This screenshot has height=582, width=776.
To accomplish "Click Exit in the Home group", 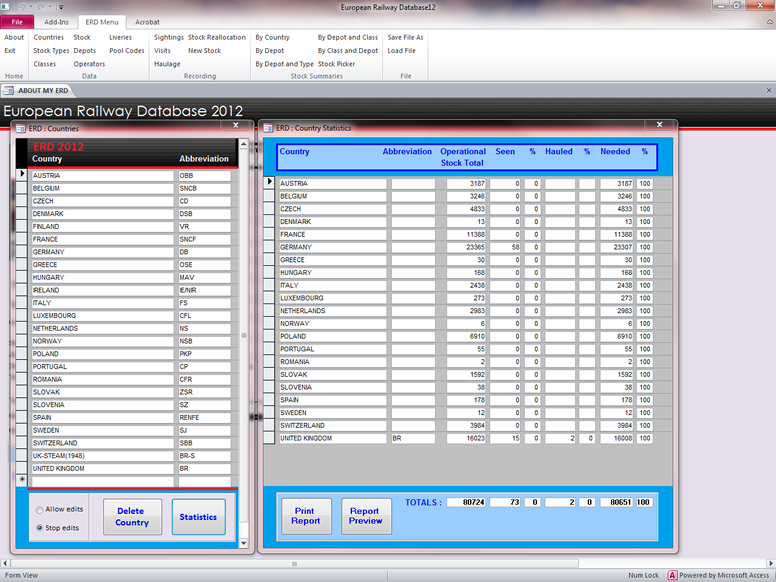I will click(10, 50).
